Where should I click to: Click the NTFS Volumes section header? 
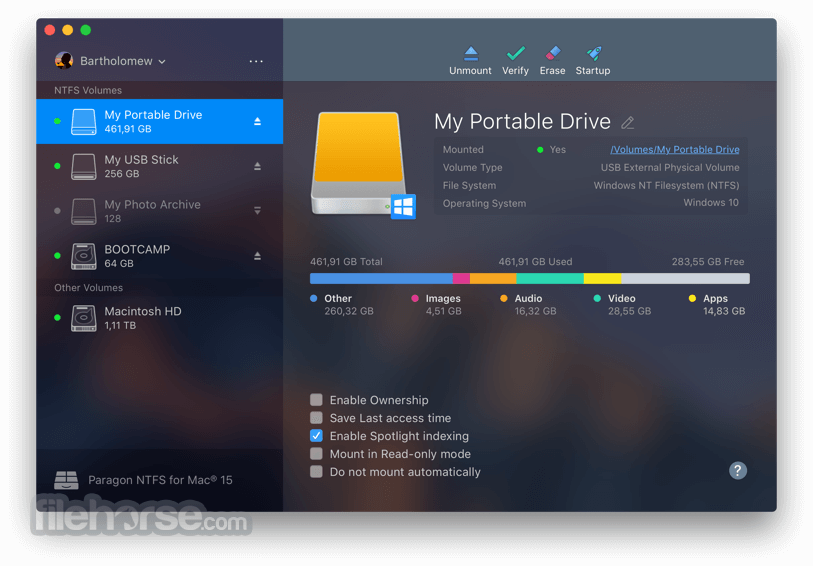click(x=88, y=90)
